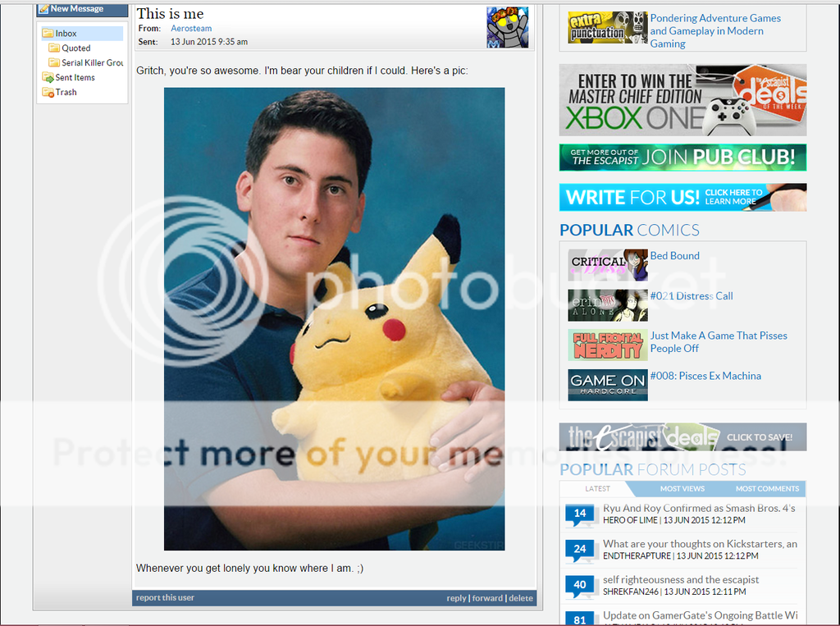Click the Pikachu photo in the message

point(335,319)
